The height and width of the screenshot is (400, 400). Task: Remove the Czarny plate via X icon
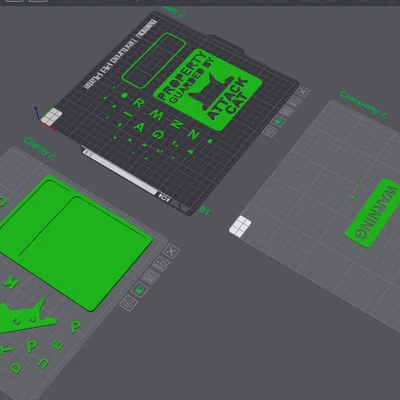(x=172, y=251)
